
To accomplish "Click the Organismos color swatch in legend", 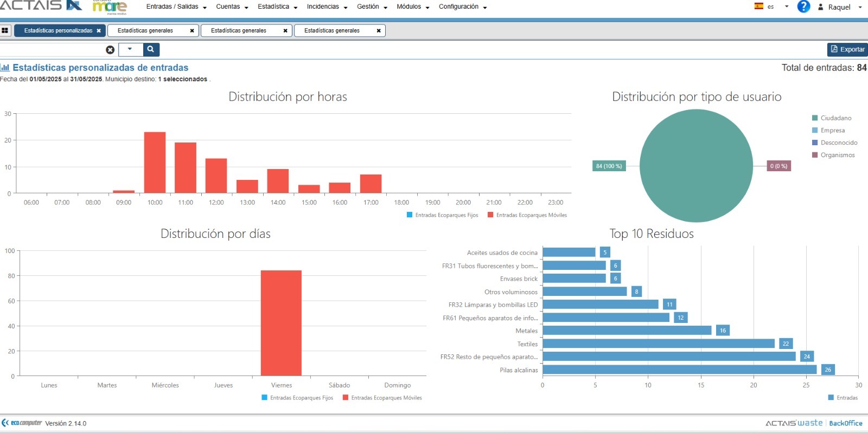I will coord(815,155).
